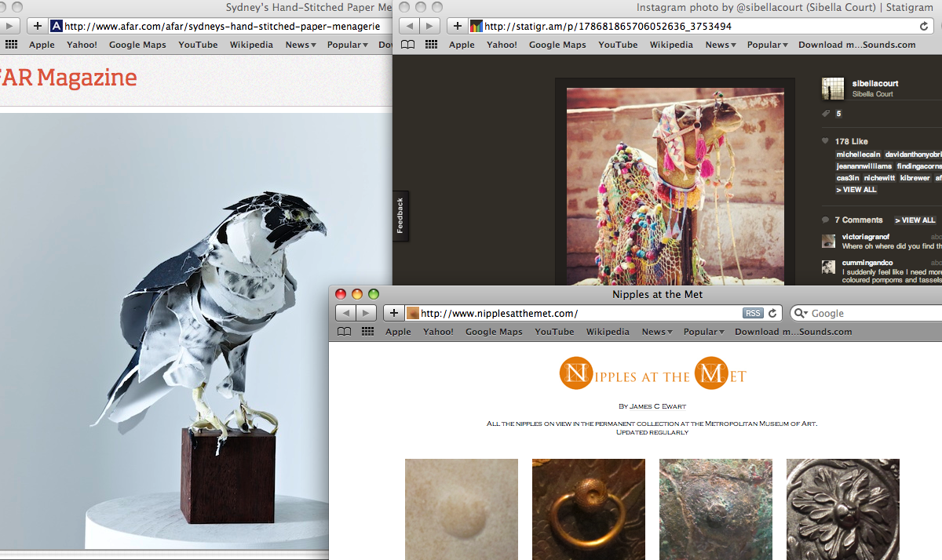Open Wikipedia bookmark in AFAR window

251,45
